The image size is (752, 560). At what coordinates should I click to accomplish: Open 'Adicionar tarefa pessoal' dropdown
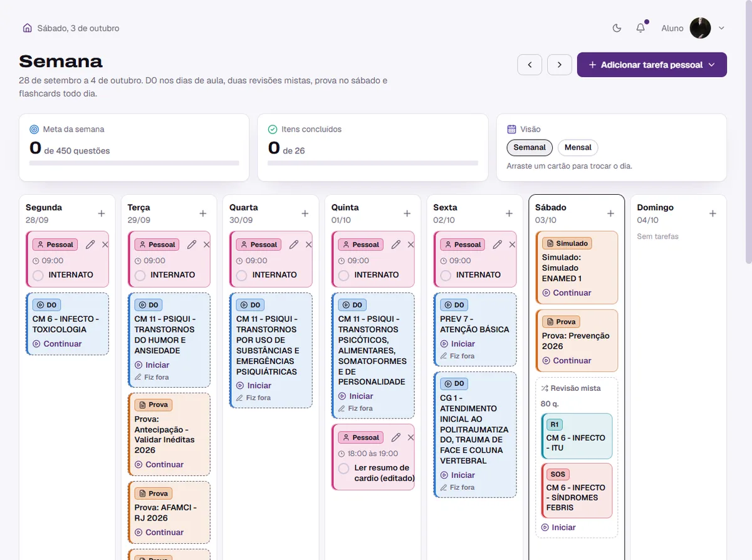tap(652, 65)
